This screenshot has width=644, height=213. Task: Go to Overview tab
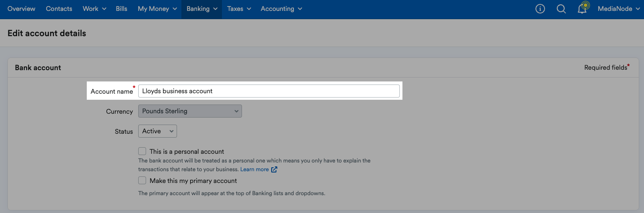click(x=21, y=9)
